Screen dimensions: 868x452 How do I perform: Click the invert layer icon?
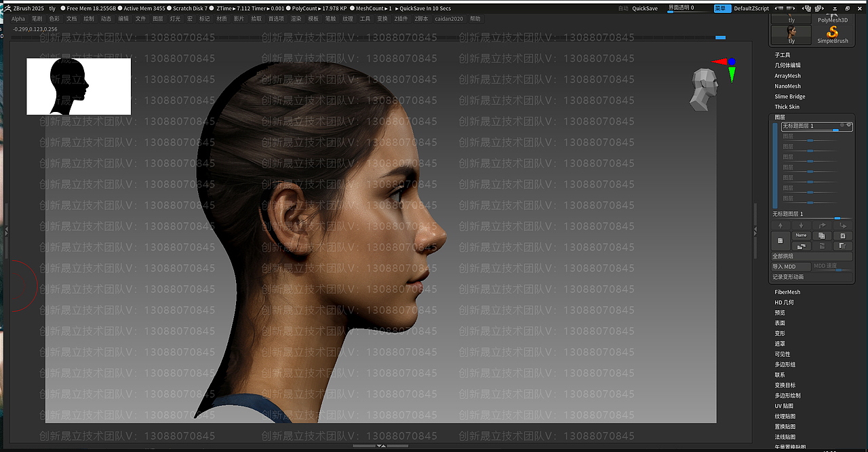click(x=843, y=246)
